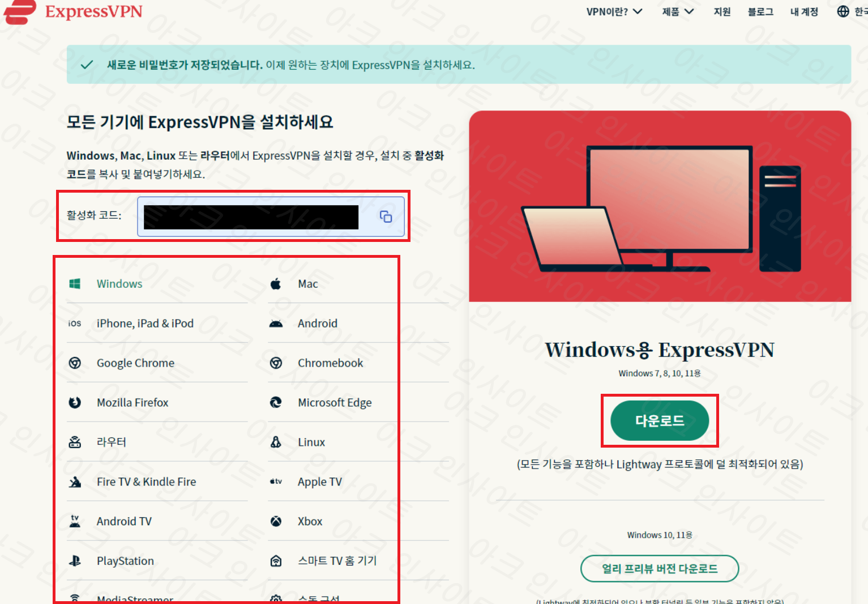Select the Apple Mac icon
The image size is (868, 604).
click(276, 283)
